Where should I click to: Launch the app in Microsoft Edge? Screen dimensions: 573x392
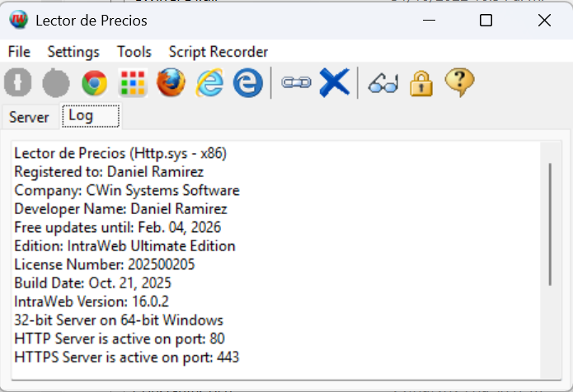click(x=247, y=83)
